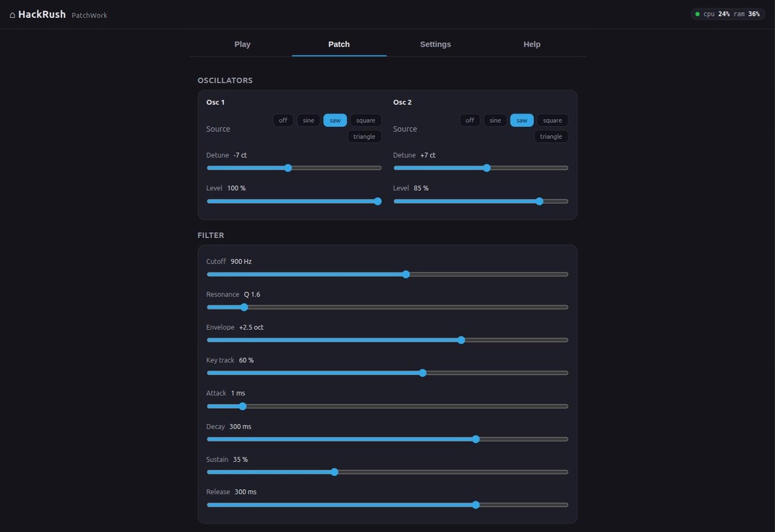Viewport: 775px width, 532px height.
Task: Go to the Help tab
Action: tap(532, 44)
